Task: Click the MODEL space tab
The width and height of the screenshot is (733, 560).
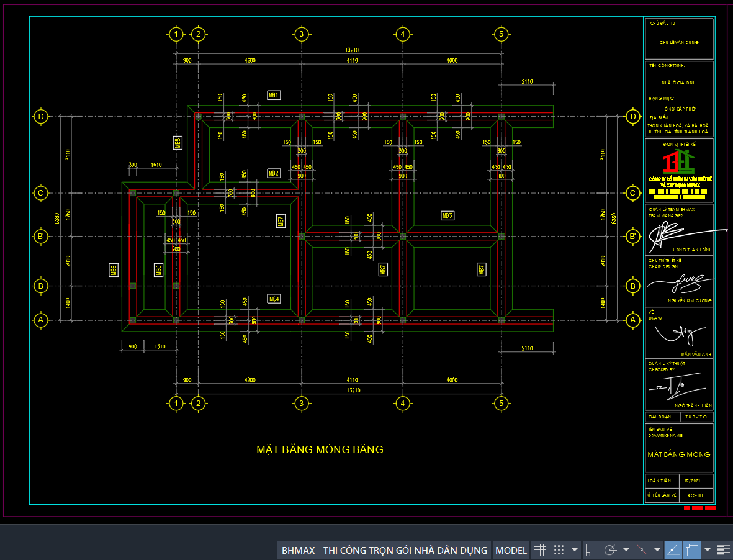Action: [x=511, y=550]
